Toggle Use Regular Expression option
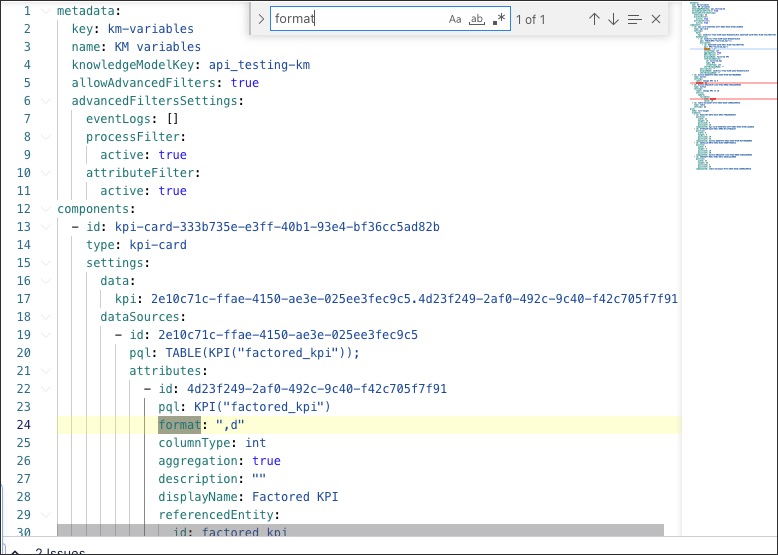 pyautogui.click(x=499, y=19)
